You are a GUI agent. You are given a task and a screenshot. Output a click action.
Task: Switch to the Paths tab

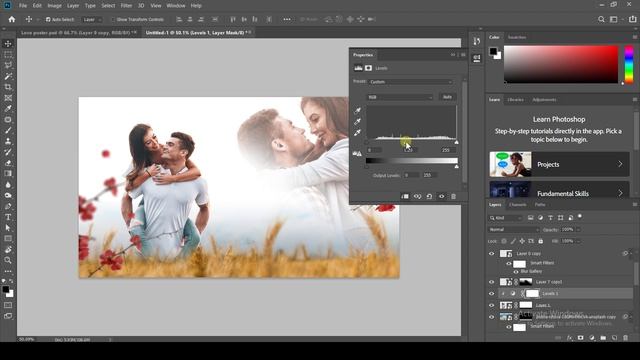click(540, 204)
